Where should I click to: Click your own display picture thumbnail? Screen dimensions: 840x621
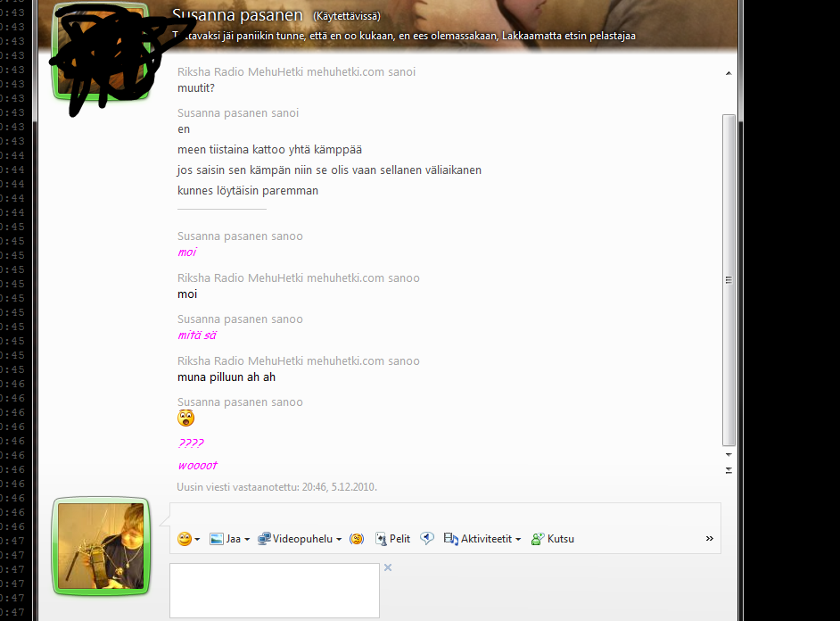tap(101, 546)
